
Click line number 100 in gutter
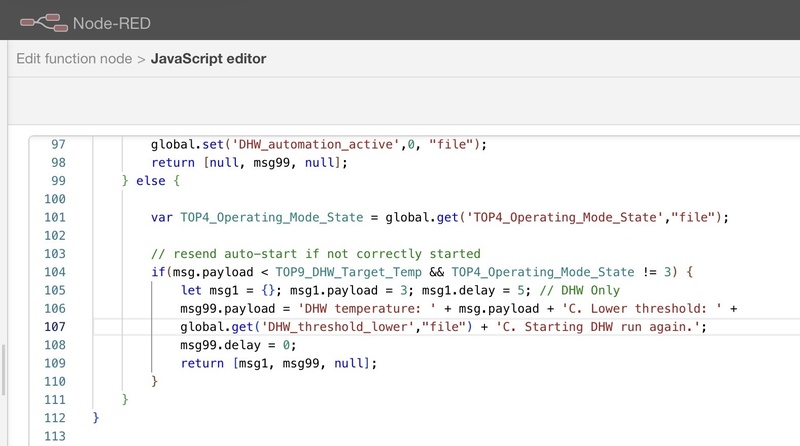pos(55,199)
